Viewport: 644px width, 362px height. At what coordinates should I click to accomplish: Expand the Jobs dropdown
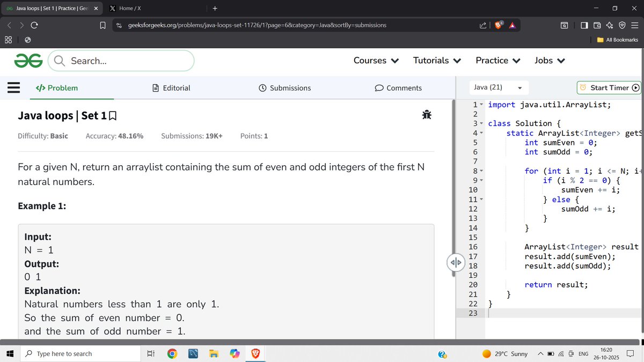point(550,61)
